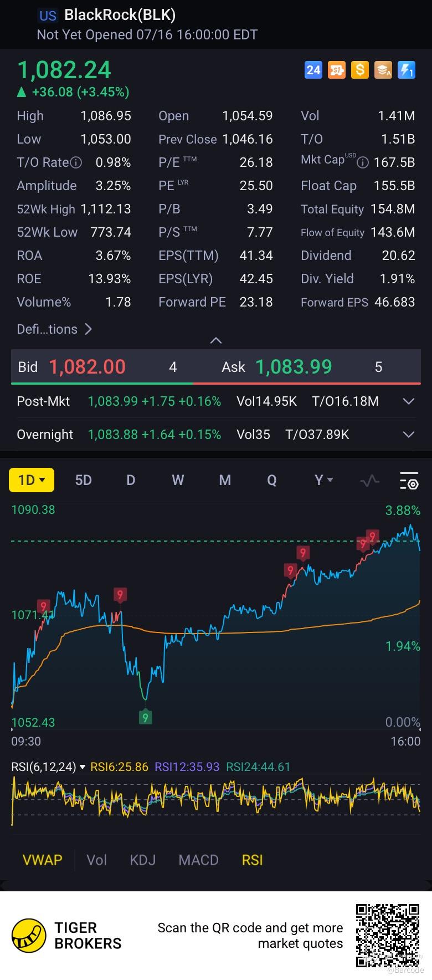Select the Vol indicator
Screen dimensions: 432x980
pyautogui.click(x=96, y=860)
